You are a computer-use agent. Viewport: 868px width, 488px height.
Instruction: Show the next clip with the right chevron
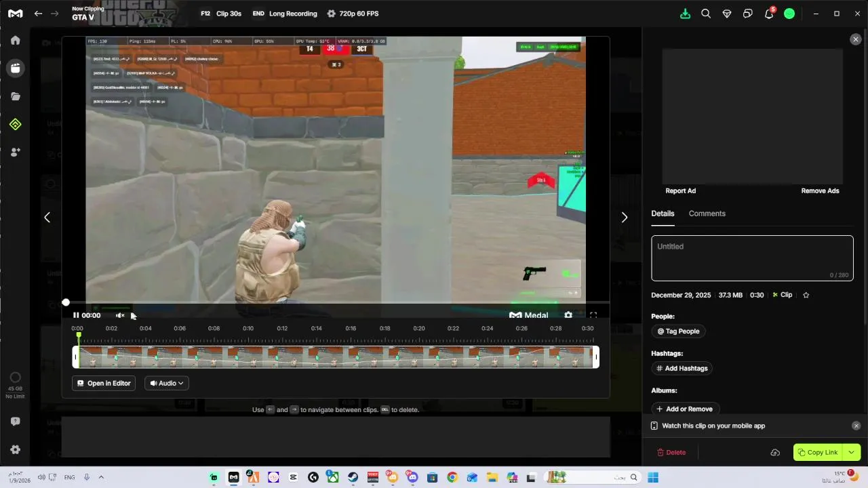point(625,218)
